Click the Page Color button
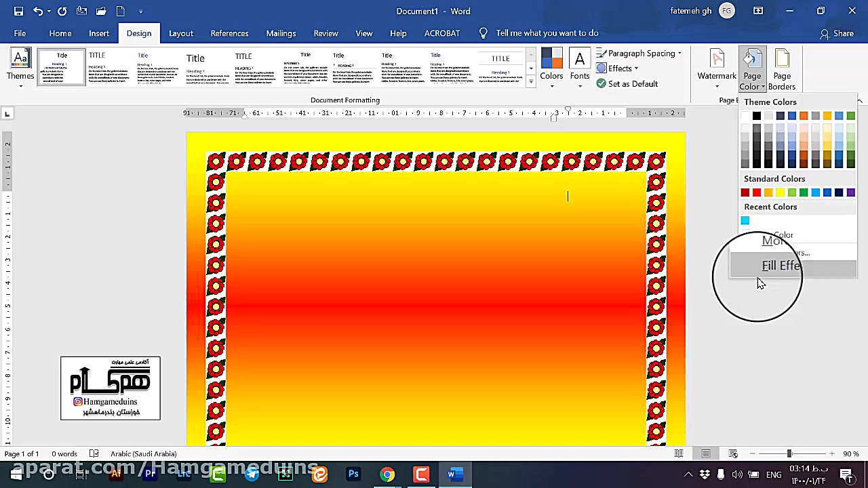Viewport: 868px width, 488px height. tap(752, 69)
